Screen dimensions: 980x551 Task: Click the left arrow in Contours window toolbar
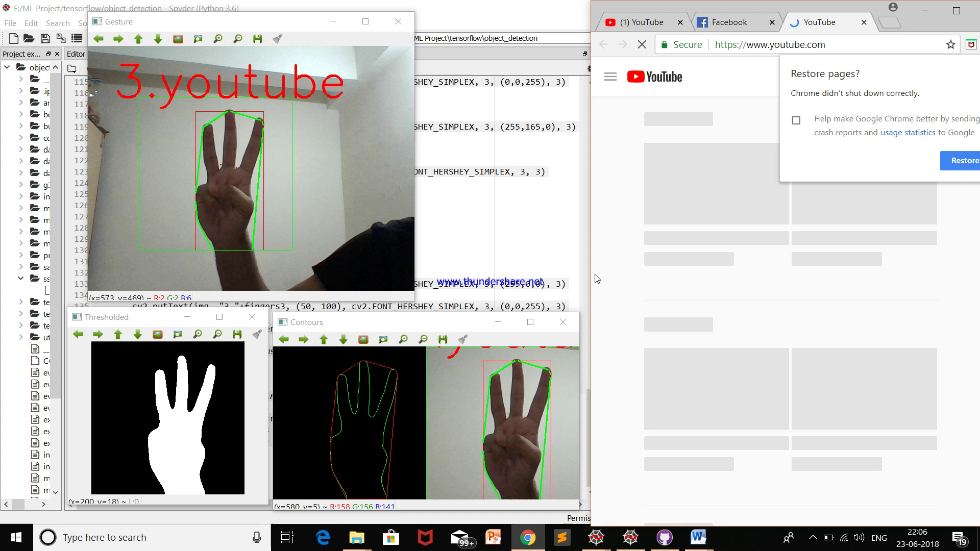(284, 339)
